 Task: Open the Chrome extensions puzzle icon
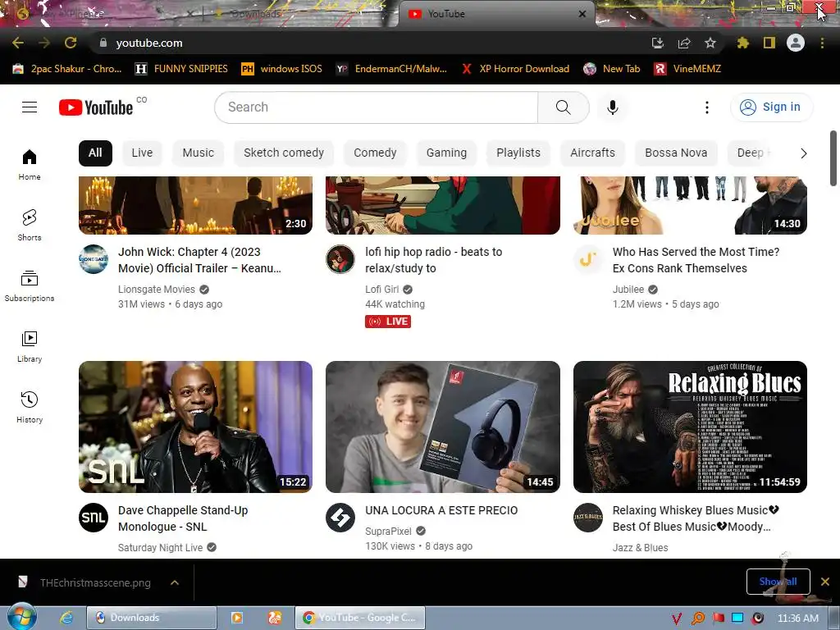coord(742,43)
